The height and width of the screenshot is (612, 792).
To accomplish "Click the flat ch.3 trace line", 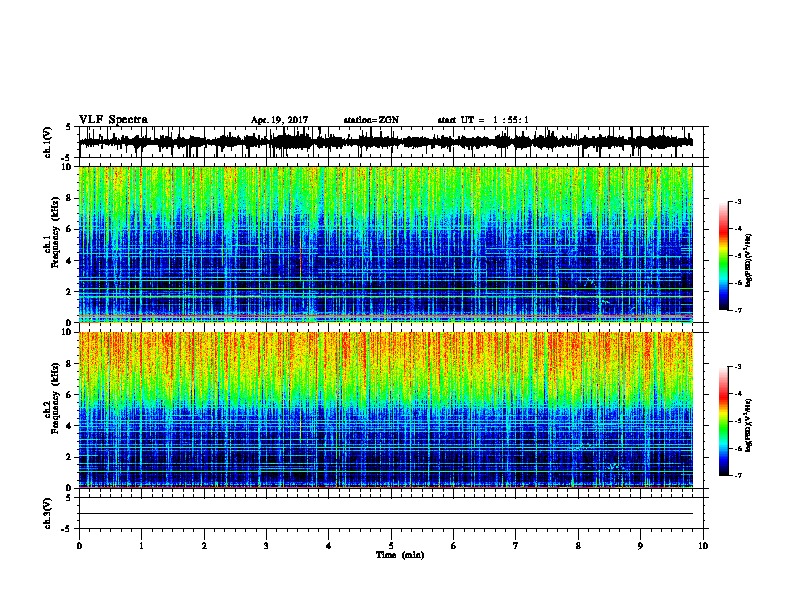I will 386,514.
